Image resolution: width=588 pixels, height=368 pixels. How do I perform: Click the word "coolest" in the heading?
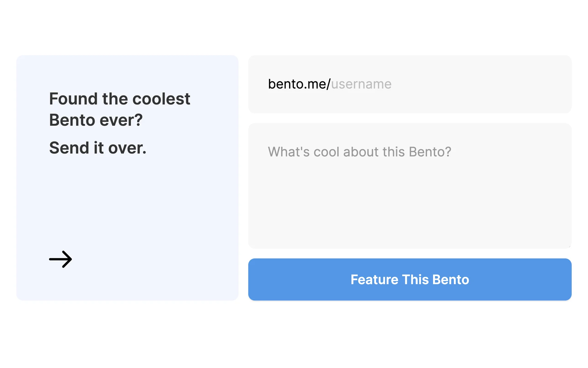[161, 99]
